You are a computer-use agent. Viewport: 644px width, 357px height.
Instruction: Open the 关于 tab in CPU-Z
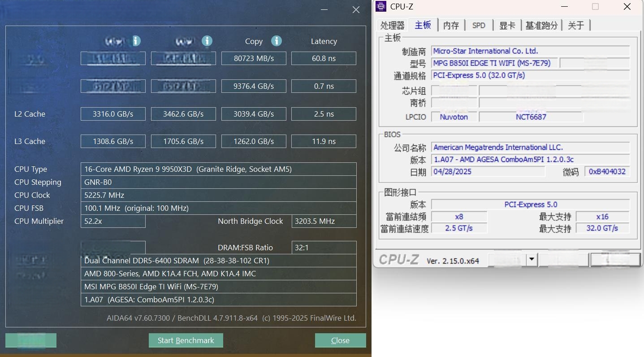tap(576, 25)
